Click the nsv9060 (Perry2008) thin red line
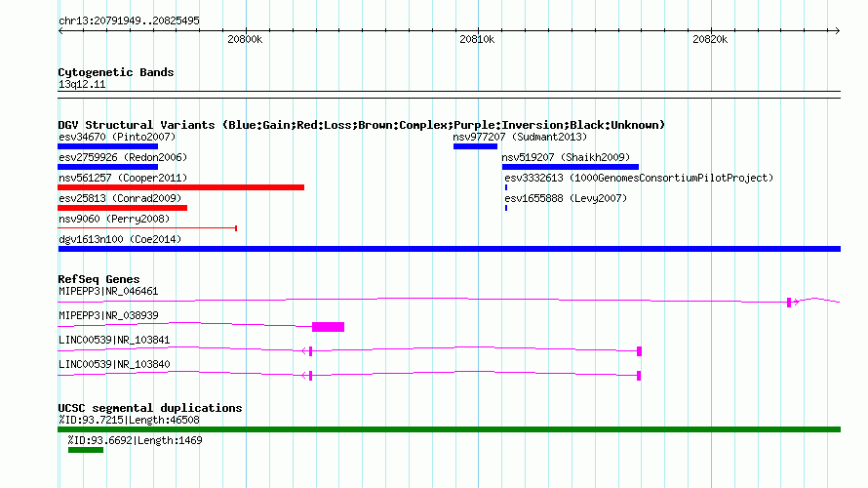The image size is (868, 488). tap(147, 228)
